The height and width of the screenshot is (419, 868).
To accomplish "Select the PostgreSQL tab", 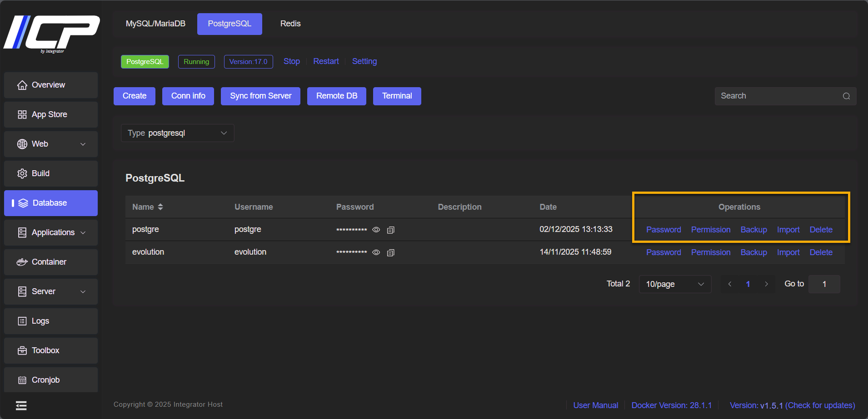I will coord(229,24).
